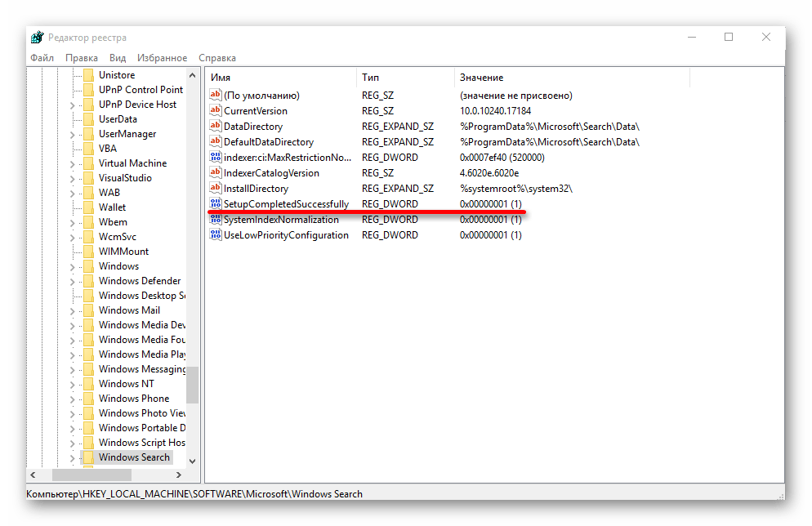Click the Registry Editor title bar icon
The image size is (812, 526).
38,38
